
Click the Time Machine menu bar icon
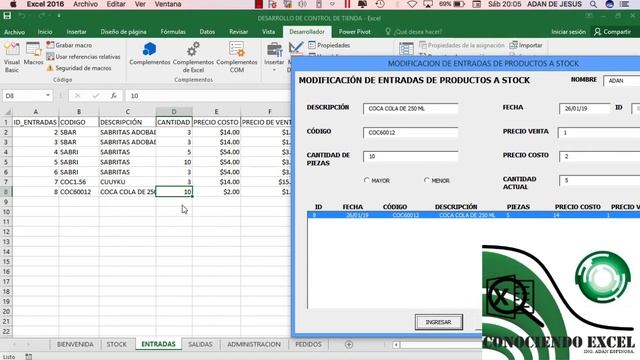(380, 4)
